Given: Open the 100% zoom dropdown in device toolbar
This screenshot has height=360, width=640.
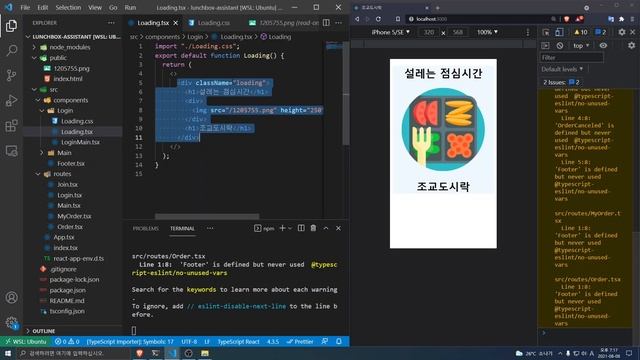Looking at the screenshot, I should (487, 32).
